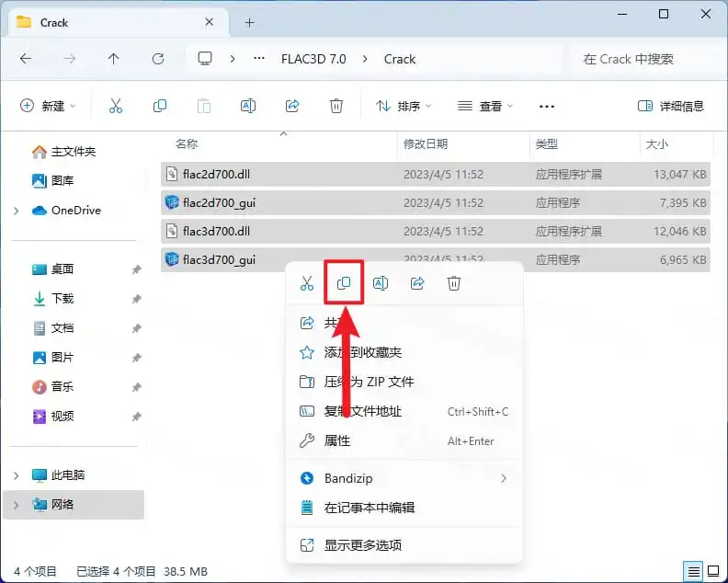Sort by the 大小 column header
Image resolution: width=728 pixels, height=583 pixels.
point(657,144)
